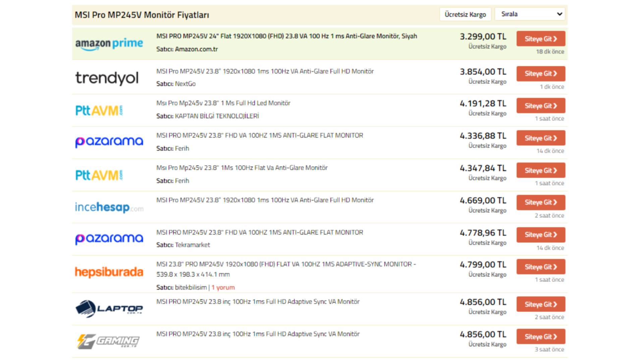644x362 pixels.
Task: Click the Gaming.gen.tr logo
Action: point(108,341)
